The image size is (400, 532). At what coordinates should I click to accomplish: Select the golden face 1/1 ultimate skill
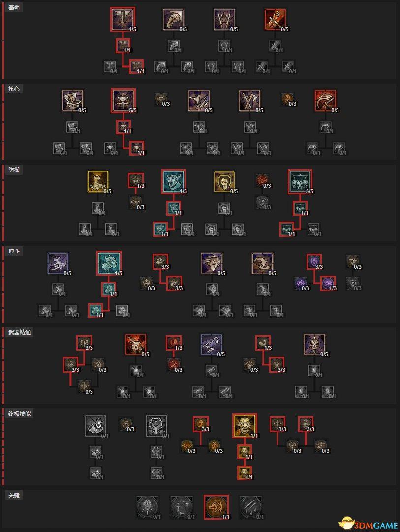point(245,426)
